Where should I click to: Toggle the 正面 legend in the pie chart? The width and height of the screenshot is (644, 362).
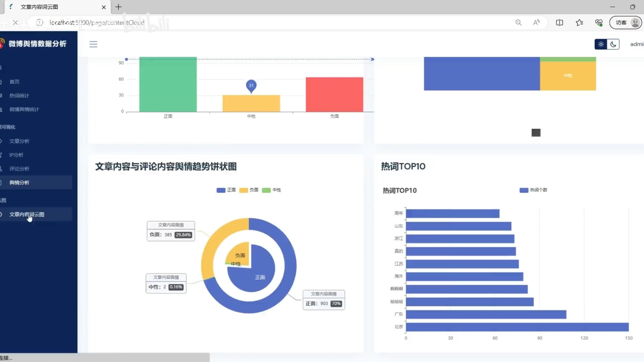click(x=226, y=190)
